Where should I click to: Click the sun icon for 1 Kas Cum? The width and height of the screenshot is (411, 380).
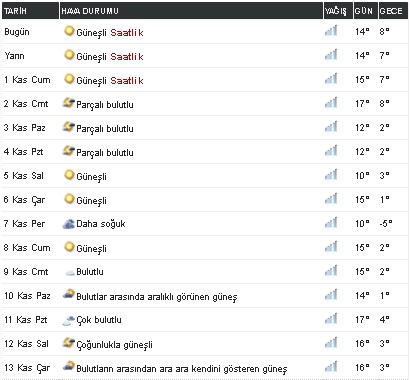coord(69,79)
